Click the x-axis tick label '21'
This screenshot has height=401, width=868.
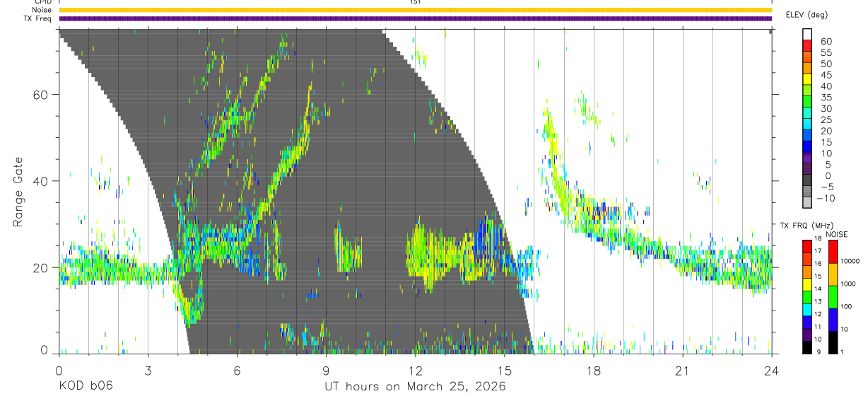click(x=682, y=370)
